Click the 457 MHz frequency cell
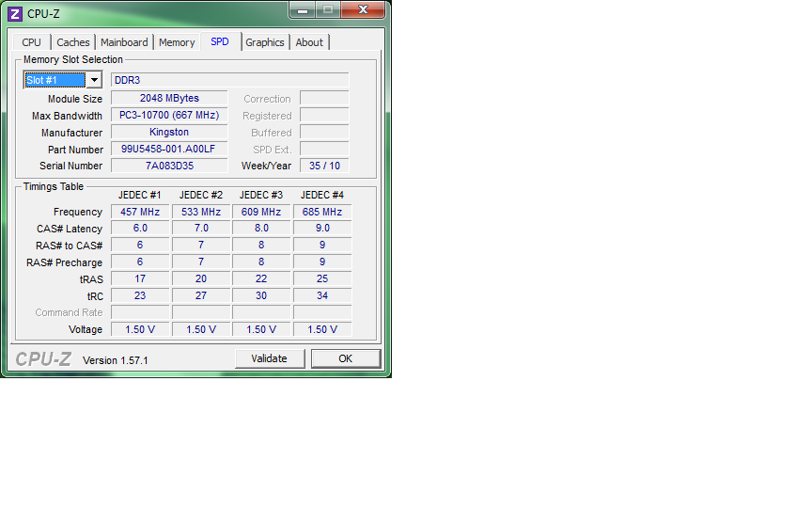Image resolution: width=812 pixels, height=508 pixels. click(140, 212)
